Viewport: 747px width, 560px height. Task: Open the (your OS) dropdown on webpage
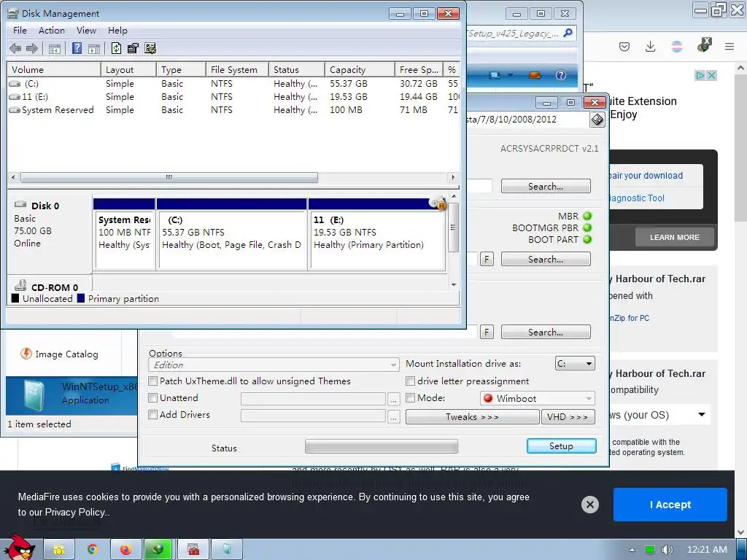click(x=659, y=415)
